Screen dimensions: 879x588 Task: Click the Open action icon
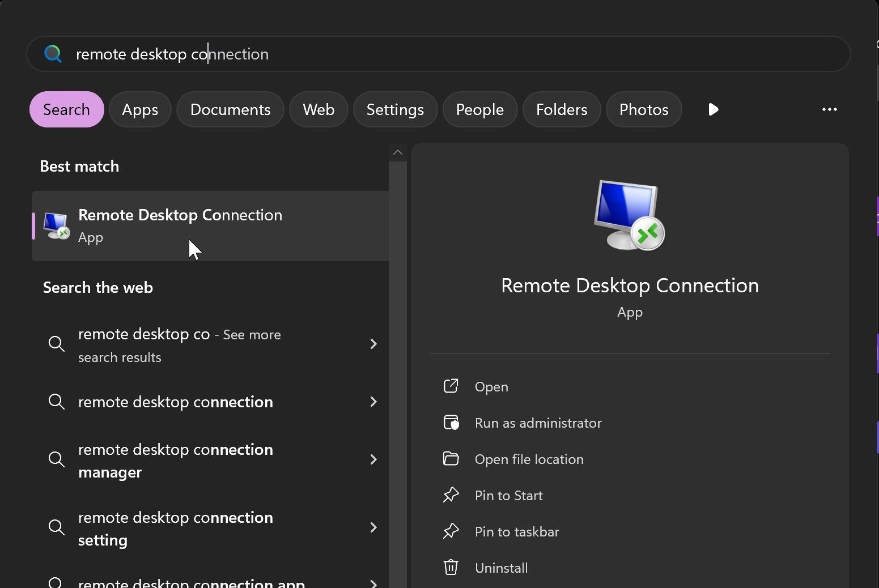(451, 386)
